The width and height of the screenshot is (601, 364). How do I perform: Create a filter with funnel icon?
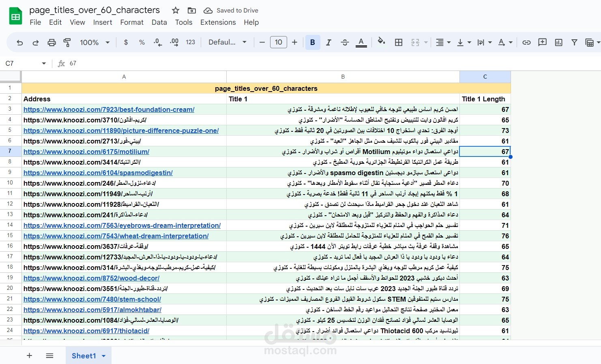pos(574,42)
